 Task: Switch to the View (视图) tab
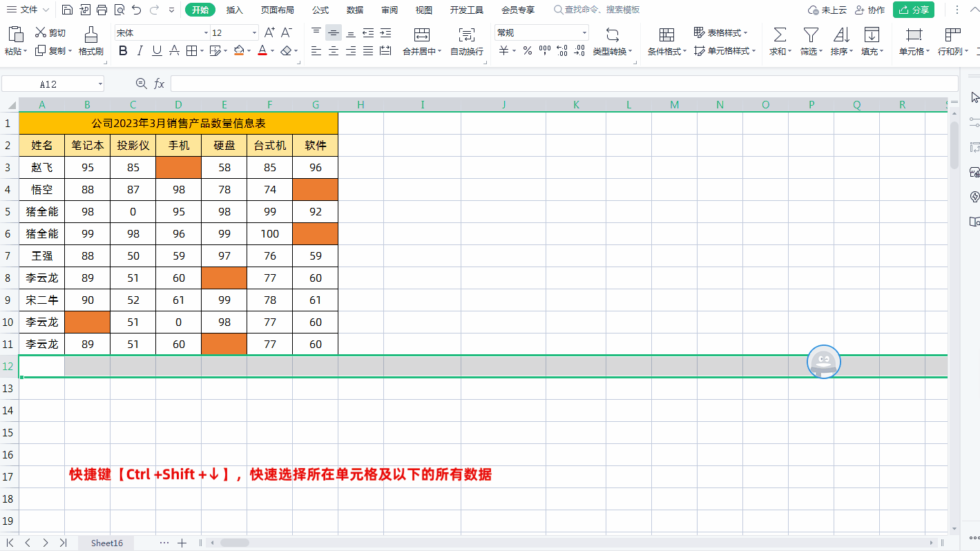(x=424, y=10)
